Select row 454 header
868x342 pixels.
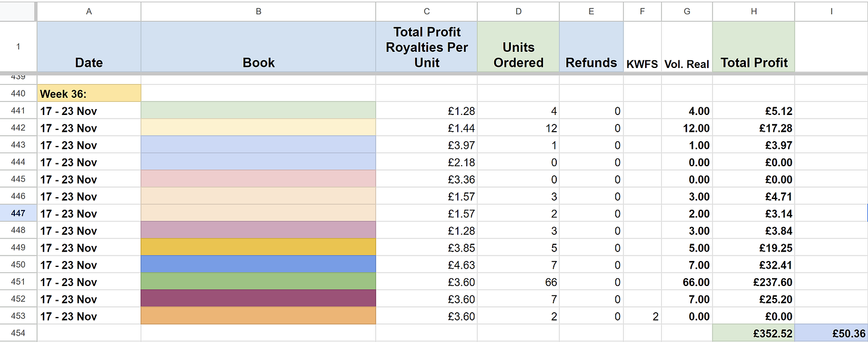tap(18, 333)
